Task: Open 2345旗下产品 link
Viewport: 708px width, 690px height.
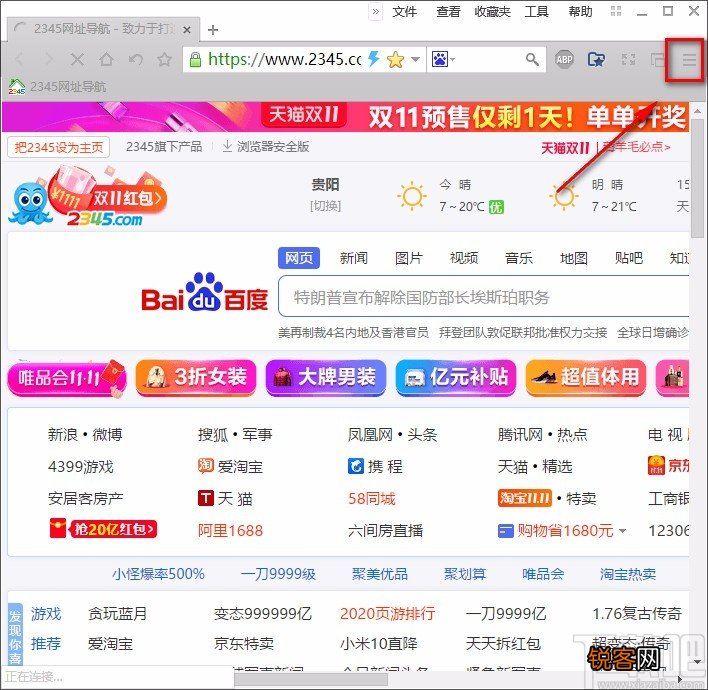Action: pos(164,147)
